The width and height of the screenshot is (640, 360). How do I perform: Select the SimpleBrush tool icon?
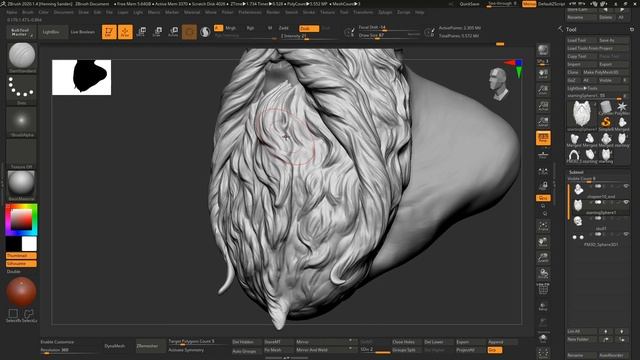[x=606, y=123]
